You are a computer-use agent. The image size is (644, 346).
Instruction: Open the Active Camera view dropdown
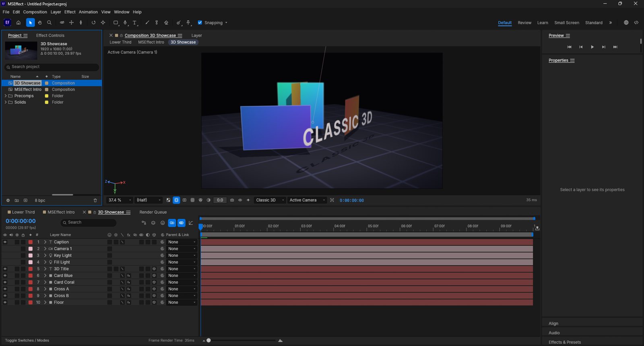pos(307,200)
